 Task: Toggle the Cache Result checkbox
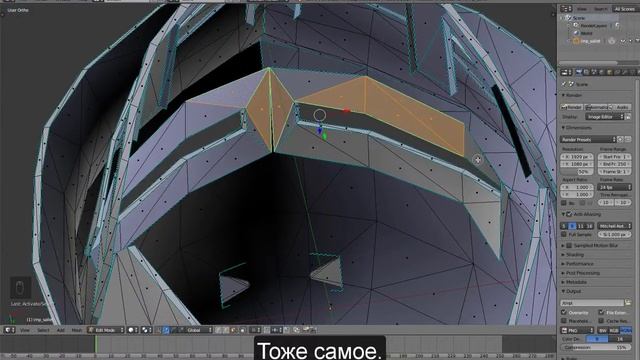point(601,321)
